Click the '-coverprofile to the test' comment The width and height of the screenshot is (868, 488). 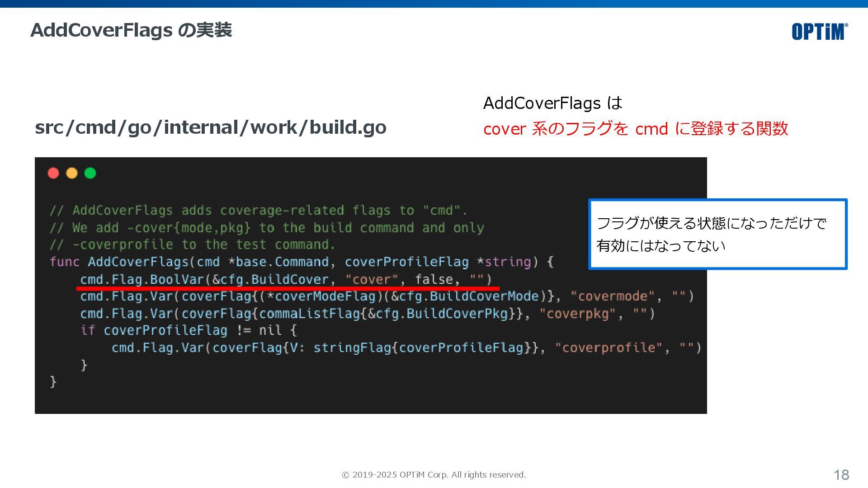click(193, 245)
